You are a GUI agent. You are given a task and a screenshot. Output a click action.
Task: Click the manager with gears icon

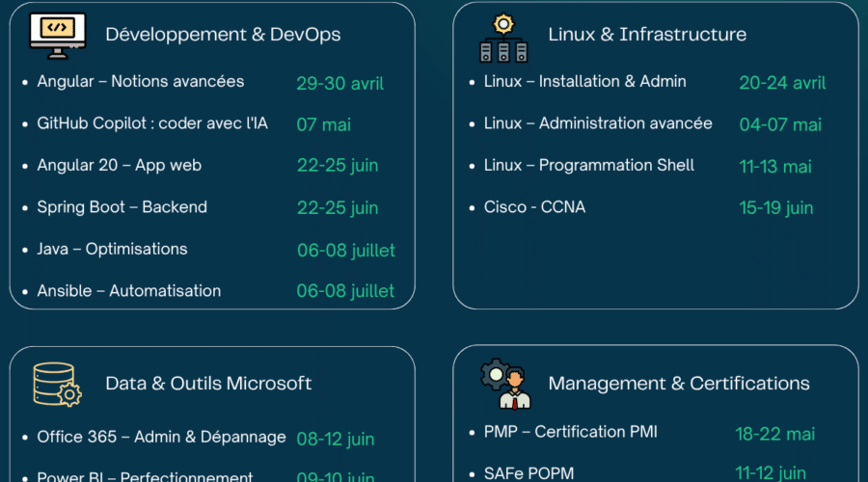point(505,384)
